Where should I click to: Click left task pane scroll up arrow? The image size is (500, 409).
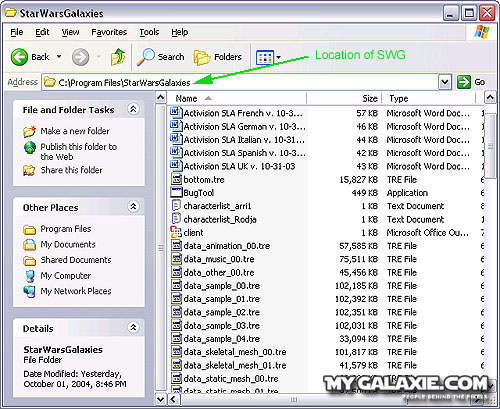tap(161, 98)
